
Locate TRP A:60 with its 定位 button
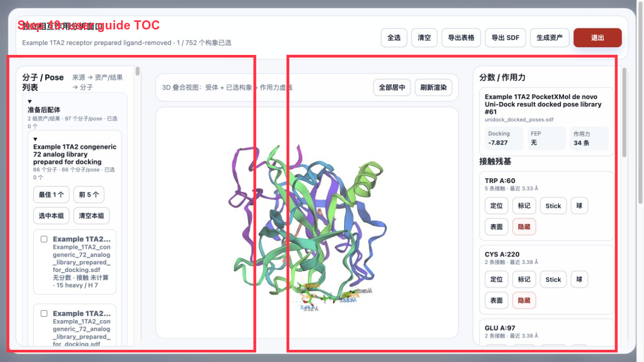[496, 206]
